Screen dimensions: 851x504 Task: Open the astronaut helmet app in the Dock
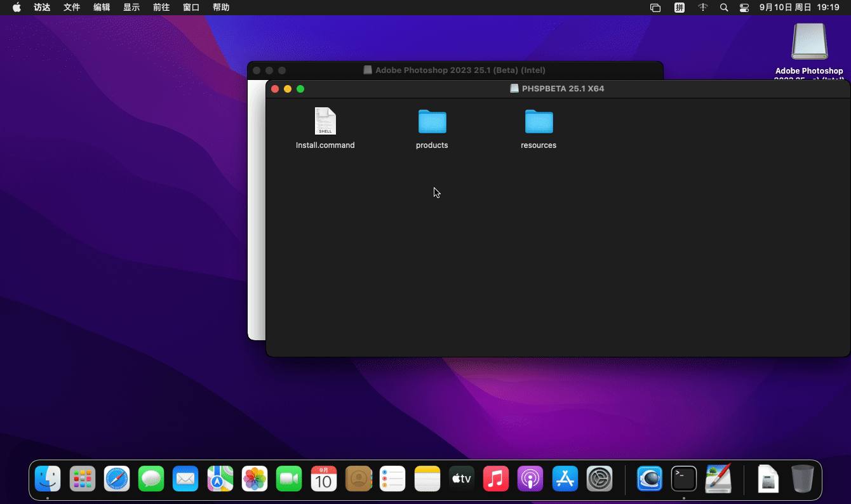coord(650,479)
